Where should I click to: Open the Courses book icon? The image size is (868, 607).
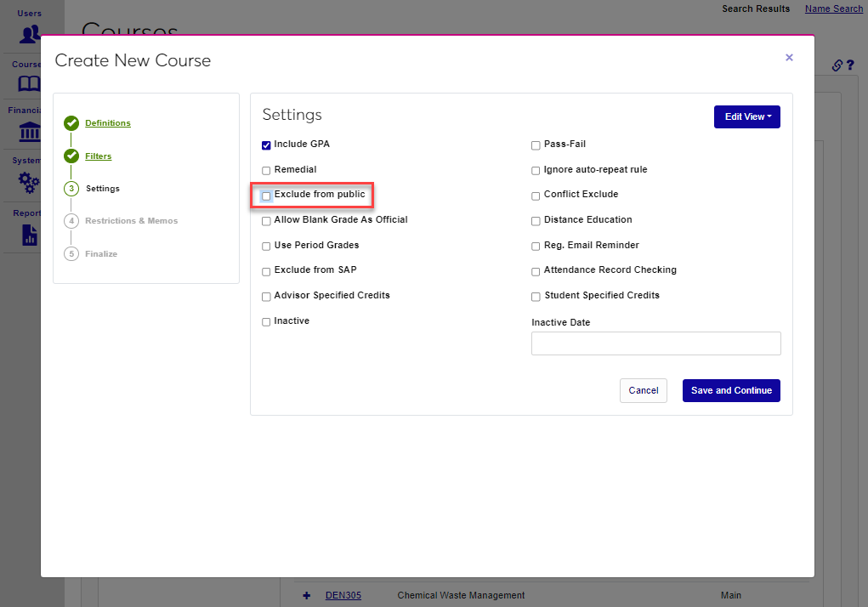point(30,83)
